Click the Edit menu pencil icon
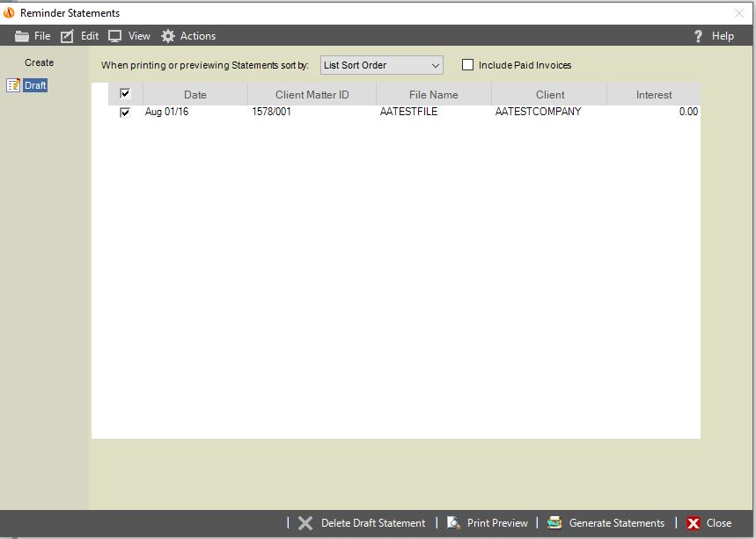The height and width of the screenshot is (539, 756). (x=66, y=36)
